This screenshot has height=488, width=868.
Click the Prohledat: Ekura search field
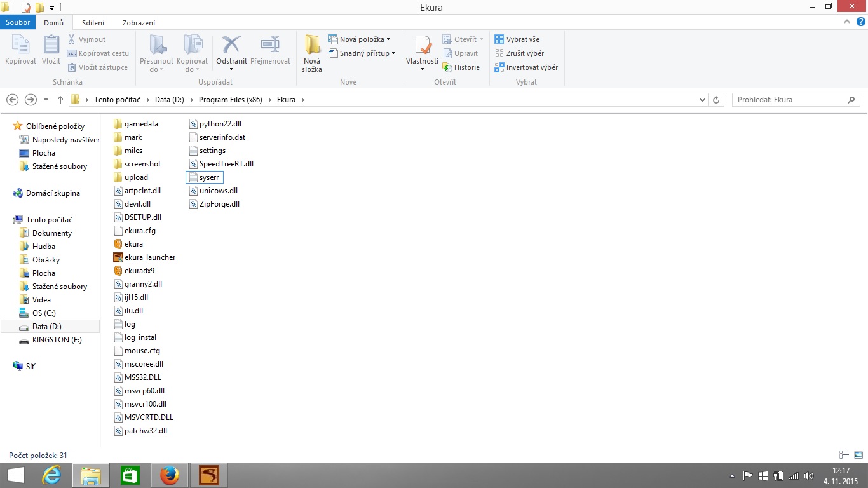788,100
